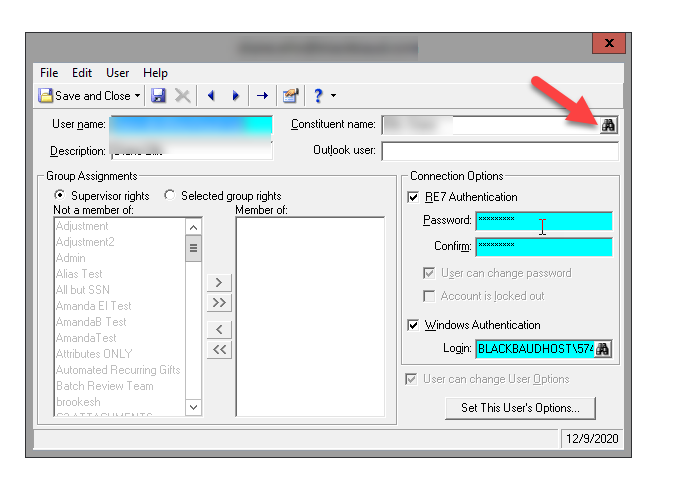
Task: Click the User name field
Action: click(191, 124)
